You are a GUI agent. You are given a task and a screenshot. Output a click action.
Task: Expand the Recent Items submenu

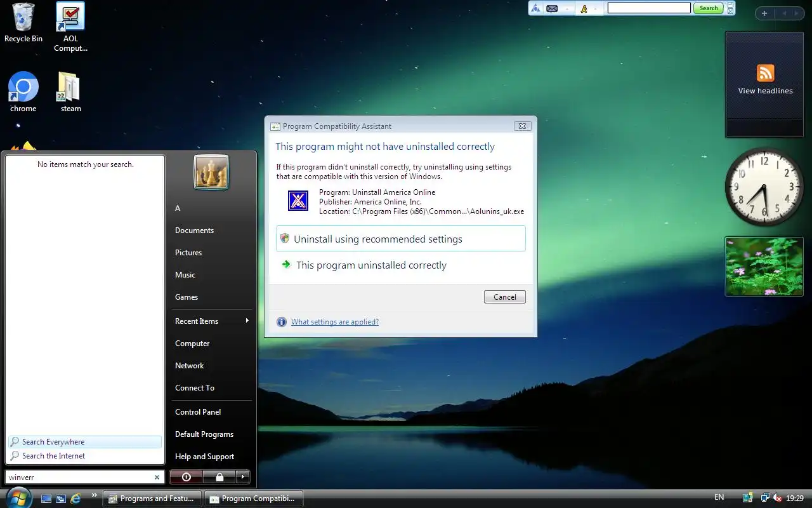pyautogui.click(x=211, y=321)
